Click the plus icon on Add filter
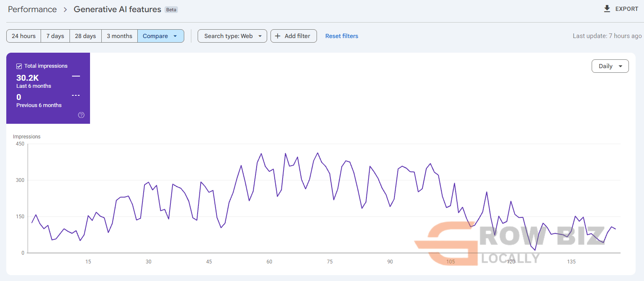Viewport: 644px width, 281px height. coord(278,36)
